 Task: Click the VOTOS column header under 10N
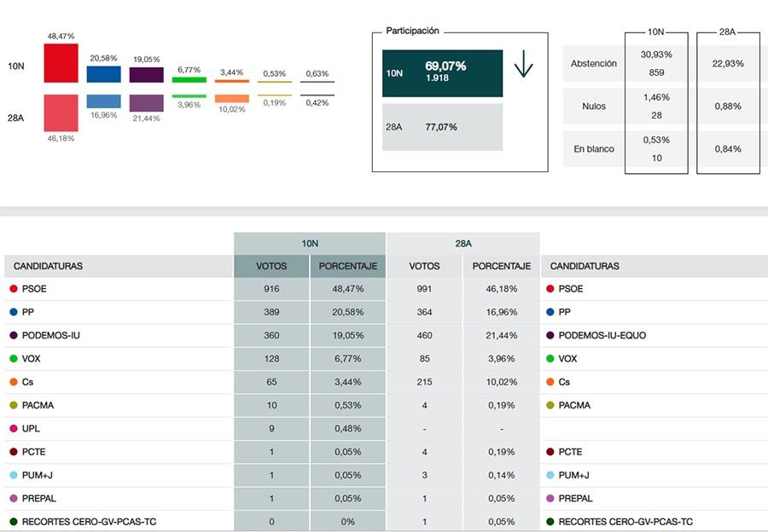coord(271,266)
